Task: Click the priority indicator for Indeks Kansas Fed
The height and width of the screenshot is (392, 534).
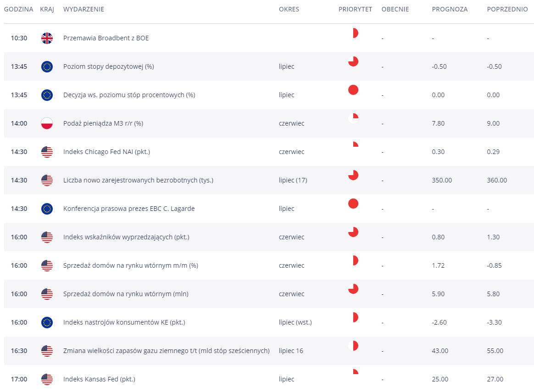Action: click(x=354, y=374)
